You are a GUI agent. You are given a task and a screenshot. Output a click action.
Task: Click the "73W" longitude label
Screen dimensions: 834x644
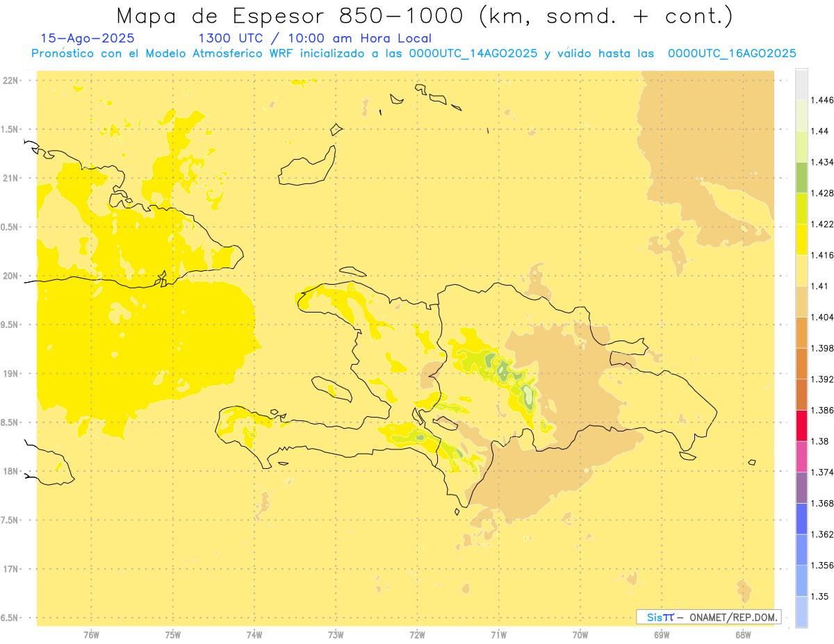(x=336, y=634)
